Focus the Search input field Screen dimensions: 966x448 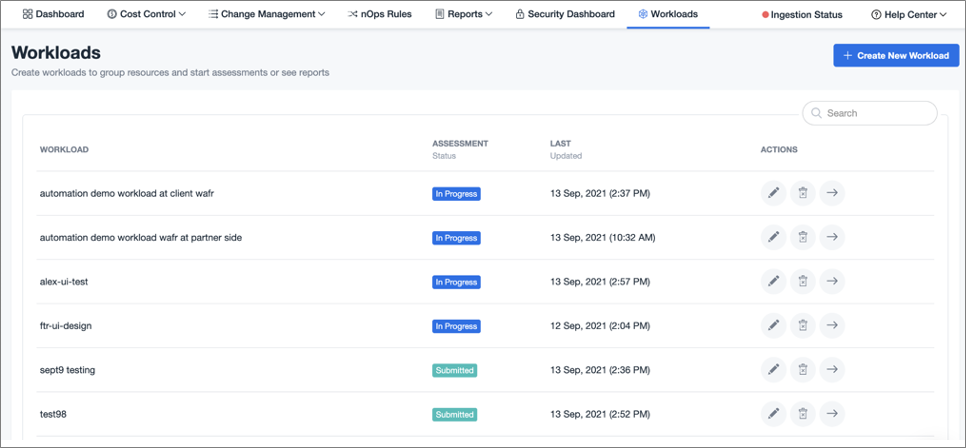[870, 113]
